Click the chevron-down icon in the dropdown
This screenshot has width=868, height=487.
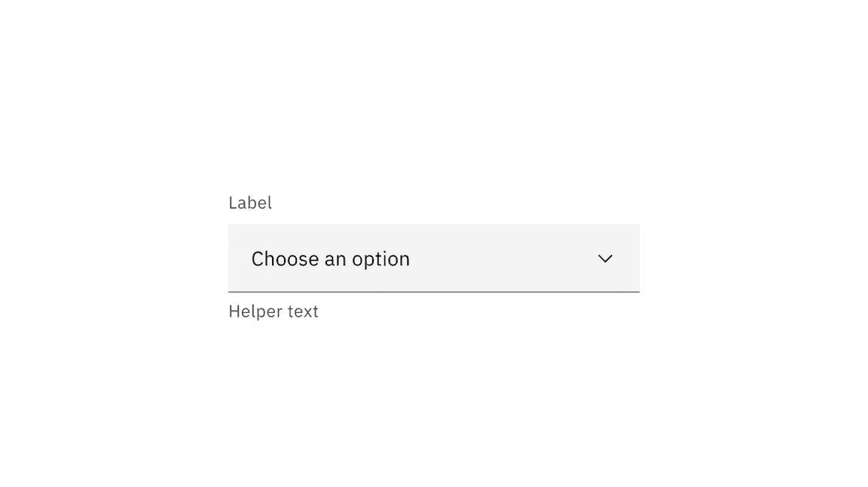(x=605, y=259)
